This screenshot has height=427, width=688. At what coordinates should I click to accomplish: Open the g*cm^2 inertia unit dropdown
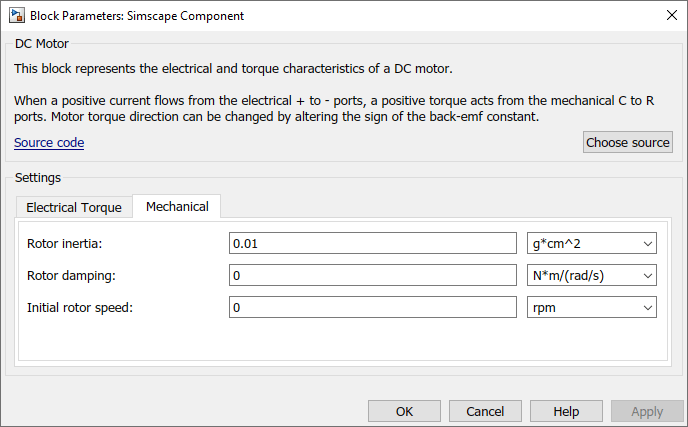[591, 243]
